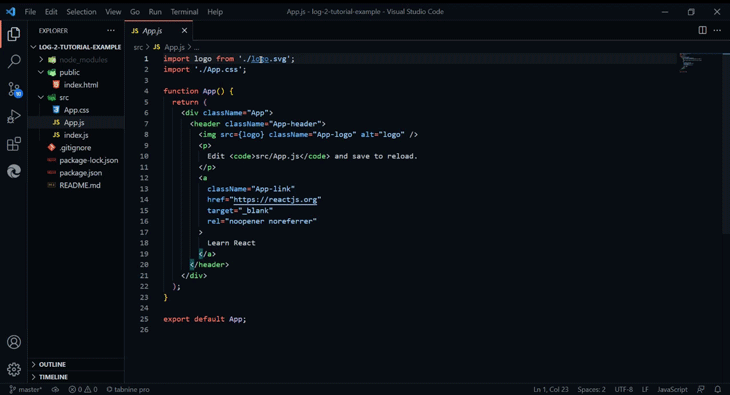Open the Search view

14,61
